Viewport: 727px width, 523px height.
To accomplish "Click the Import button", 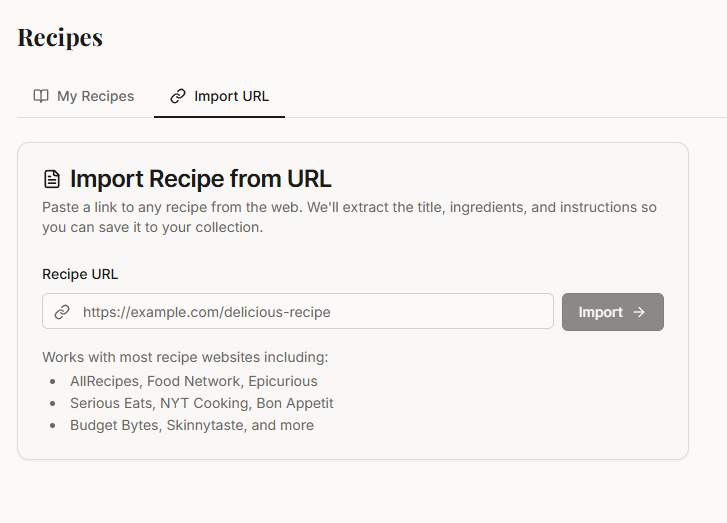I will click(x=612, y=312).
